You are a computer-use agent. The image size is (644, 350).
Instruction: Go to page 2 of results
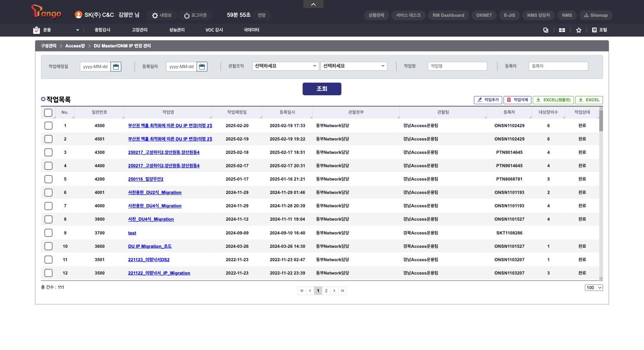[326, 291]
